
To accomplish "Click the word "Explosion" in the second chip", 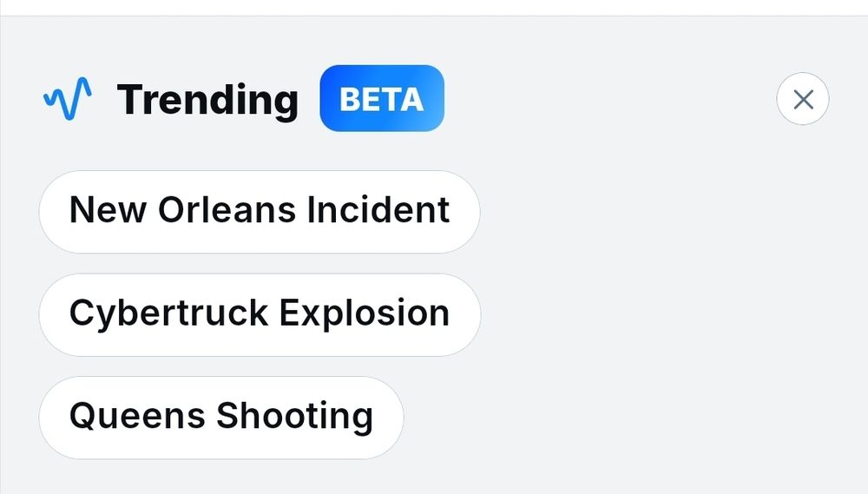I will coord(365,314).
